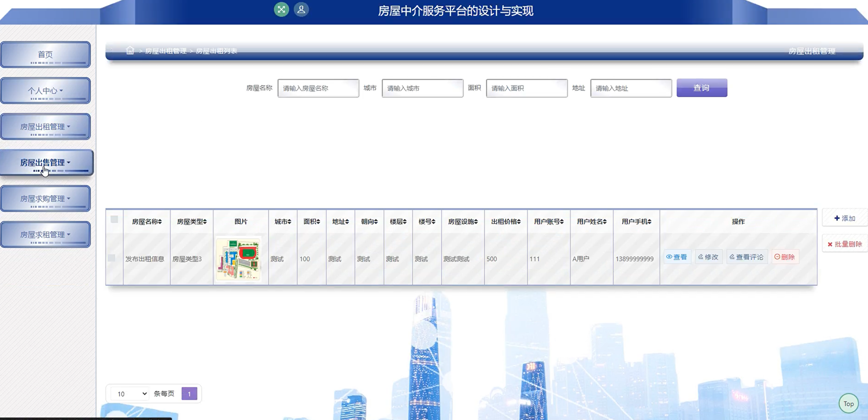Go to 首页 in the sidebar
This screenshot has height=420, width=868.
point(46,55)
